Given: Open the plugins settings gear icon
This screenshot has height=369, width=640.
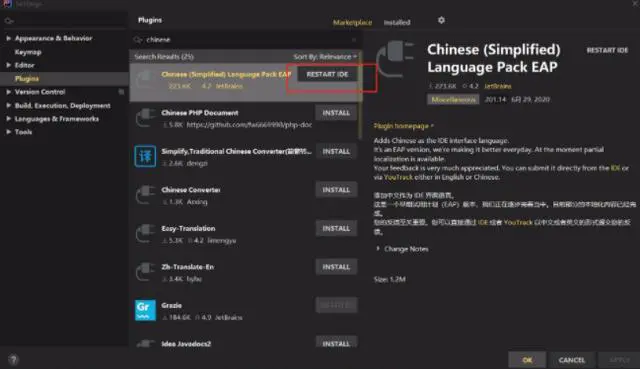Looking at the screenshot, I should pos(441,20).
